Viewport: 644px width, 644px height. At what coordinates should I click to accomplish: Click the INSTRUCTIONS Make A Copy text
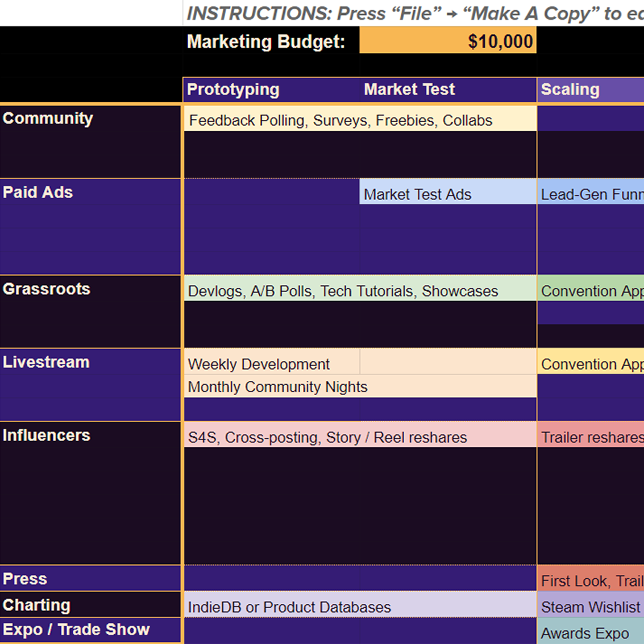click(416, 14)
